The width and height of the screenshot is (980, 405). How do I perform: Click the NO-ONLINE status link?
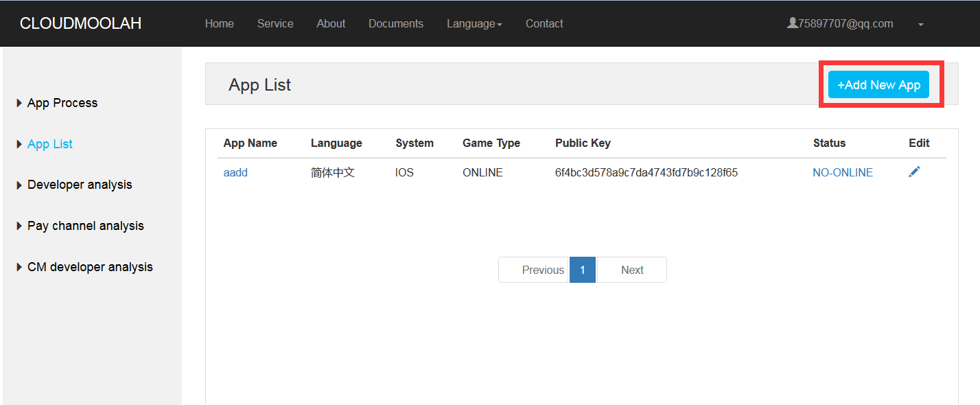[843, 173]
